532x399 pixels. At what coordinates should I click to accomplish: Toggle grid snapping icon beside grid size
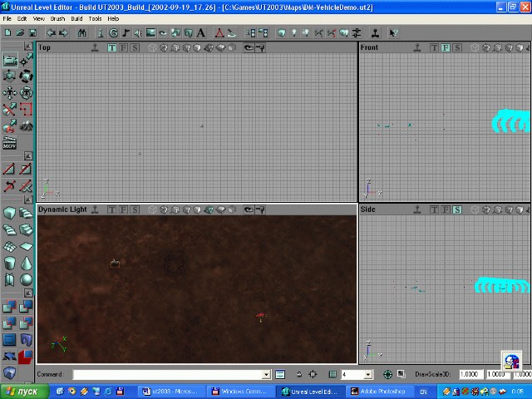click(x=332, y=374)
